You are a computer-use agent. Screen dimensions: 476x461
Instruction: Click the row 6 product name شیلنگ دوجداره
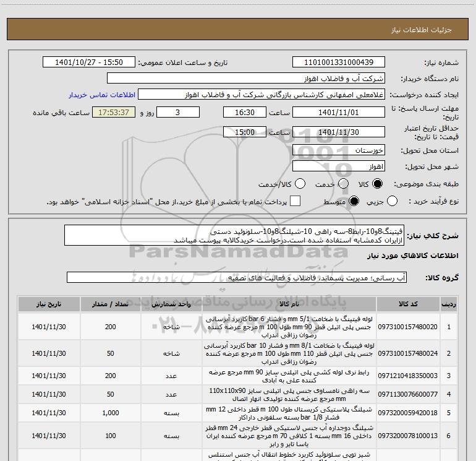click(289, 436)
